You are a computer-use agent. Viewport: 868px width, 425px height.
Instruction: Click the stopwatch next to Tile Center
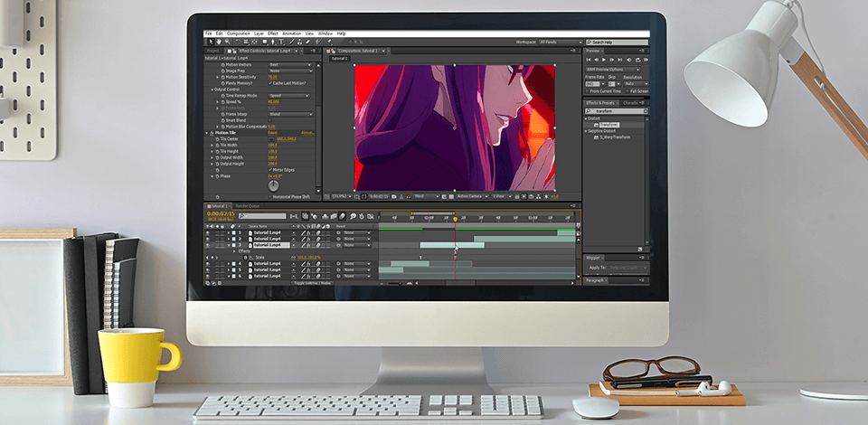tap(217, 139)
